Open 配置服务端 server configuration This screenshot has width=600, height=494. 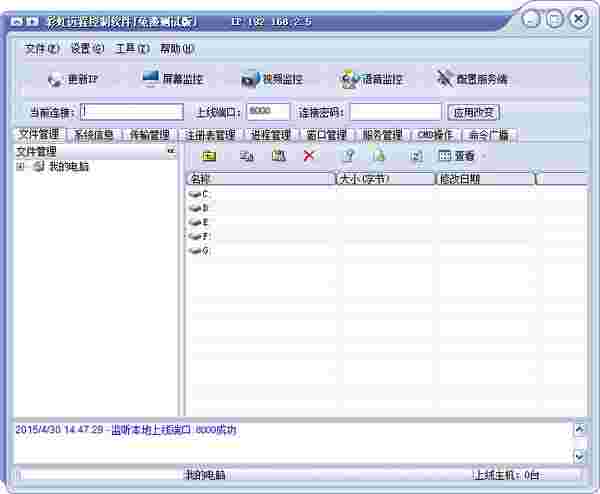pos(472,79)
